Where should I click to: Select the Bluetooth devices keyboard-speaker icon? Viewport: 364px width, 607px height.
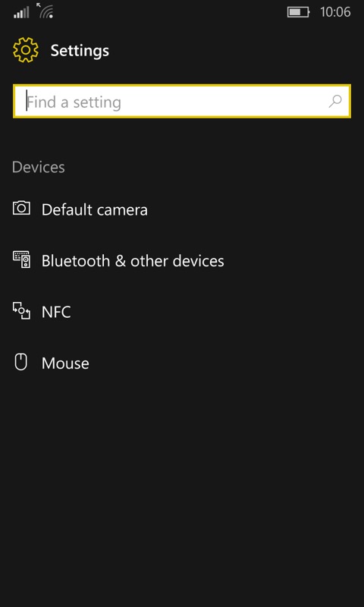tap(21, 259)
